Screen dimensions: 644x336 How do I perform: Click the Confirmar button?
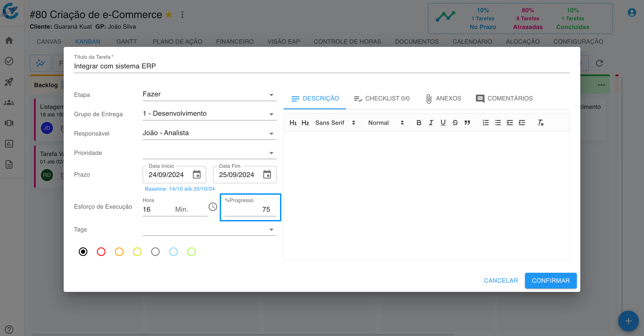(551, 281)
